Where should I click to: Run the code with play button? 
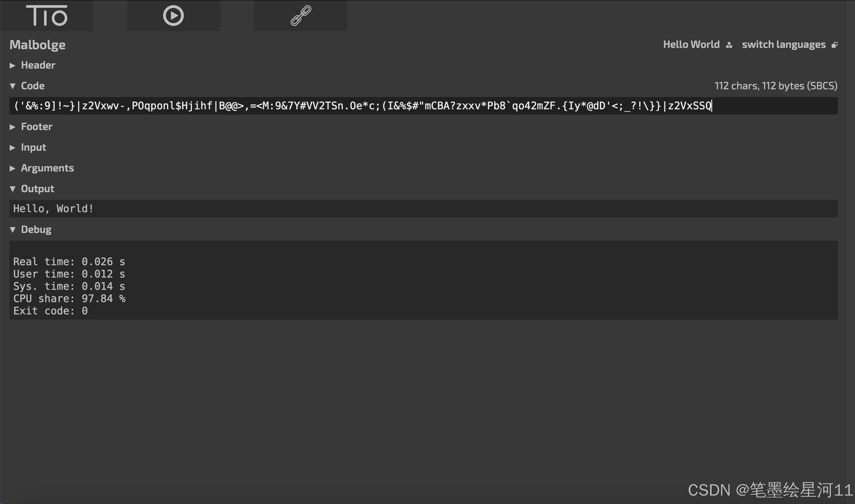click(x=173, y=16)
